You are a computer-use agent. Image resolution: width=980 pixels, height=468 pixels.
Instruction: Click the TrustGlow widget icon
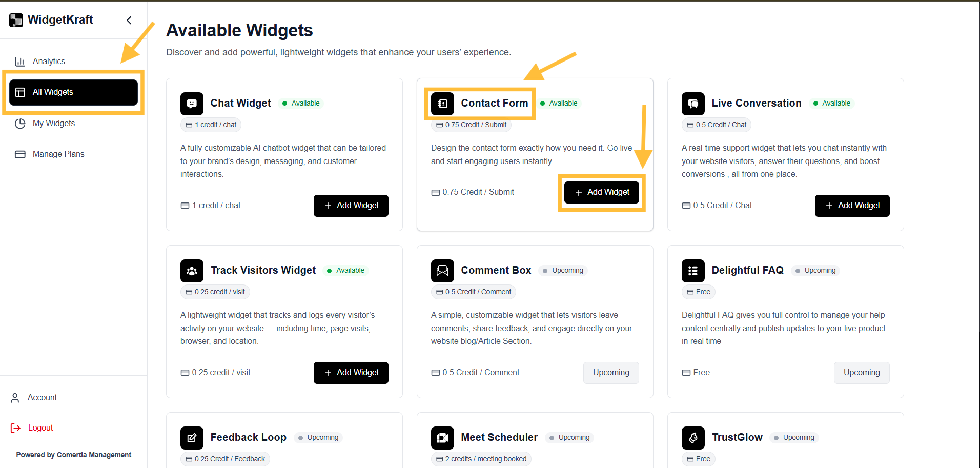(x=693, y=438)
